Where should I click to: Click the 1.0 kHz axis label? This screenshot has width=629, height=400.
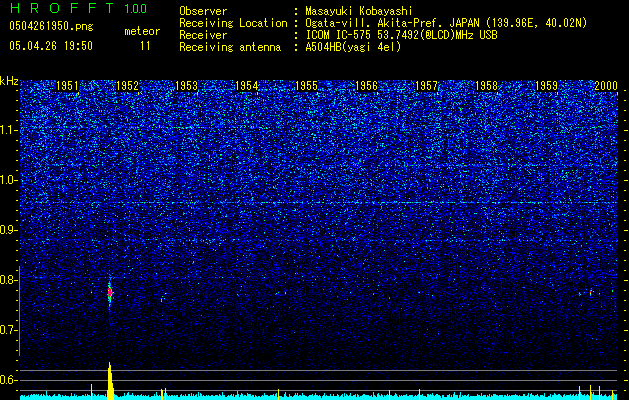point(9,180)
